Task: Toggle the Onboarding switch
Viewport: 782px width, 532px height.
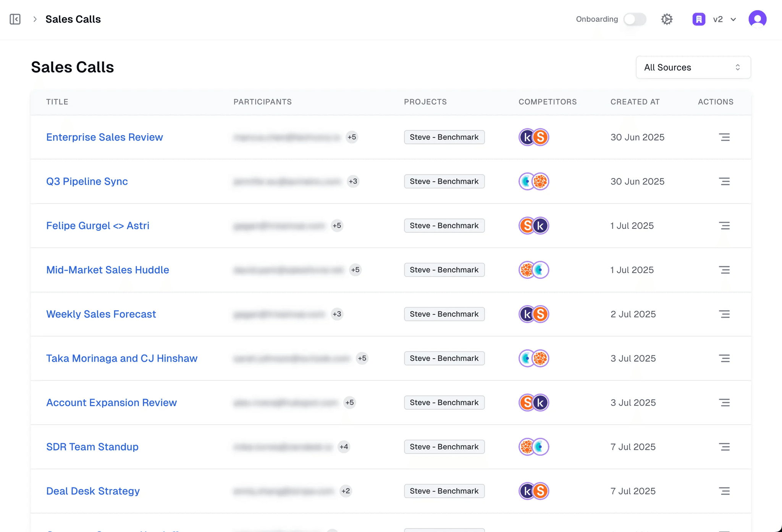Action: point(635,19)
